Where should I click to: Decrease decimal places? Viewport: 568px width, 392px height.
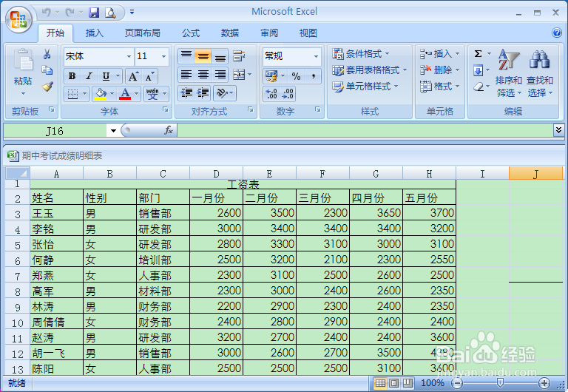[x=288, y=94]
